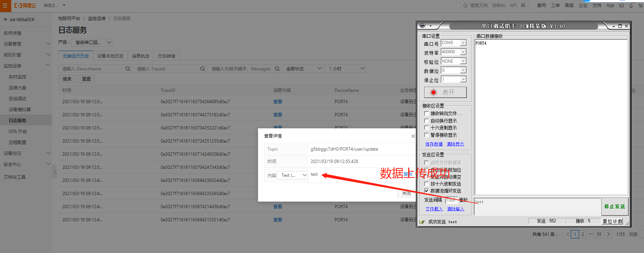Click the notification bell icon

(631, 5)
